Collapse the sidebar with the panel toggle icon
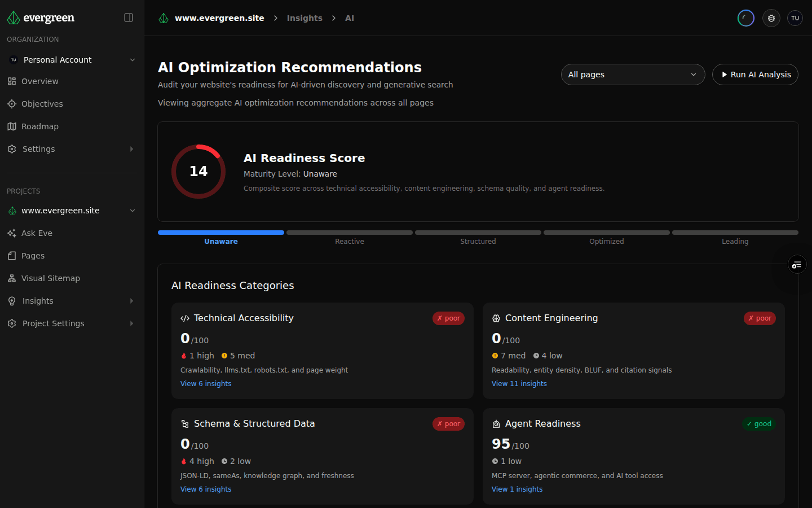This screenshot has height=508, width=812. (x=129, y=17)
